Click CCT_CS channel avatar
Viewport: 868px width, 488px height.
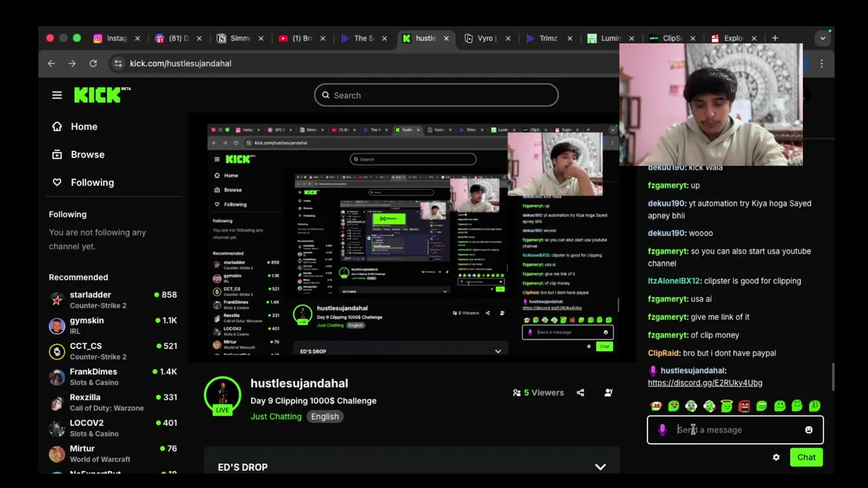pyautogui.click(x=57, y=351)
